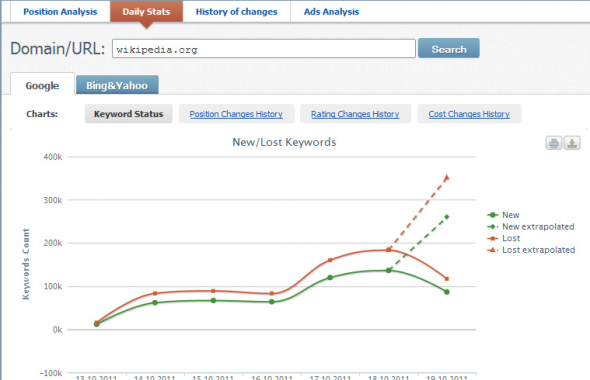Screen dimensions: 590x380
Task: Toggle New extrapolated series in legend
Action: [x=531, y=226]
